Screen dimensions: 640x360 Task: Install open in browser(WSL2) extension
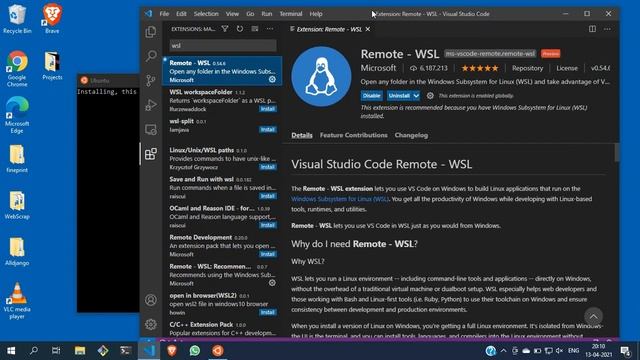pyautogui.click(x=268, y=312)
